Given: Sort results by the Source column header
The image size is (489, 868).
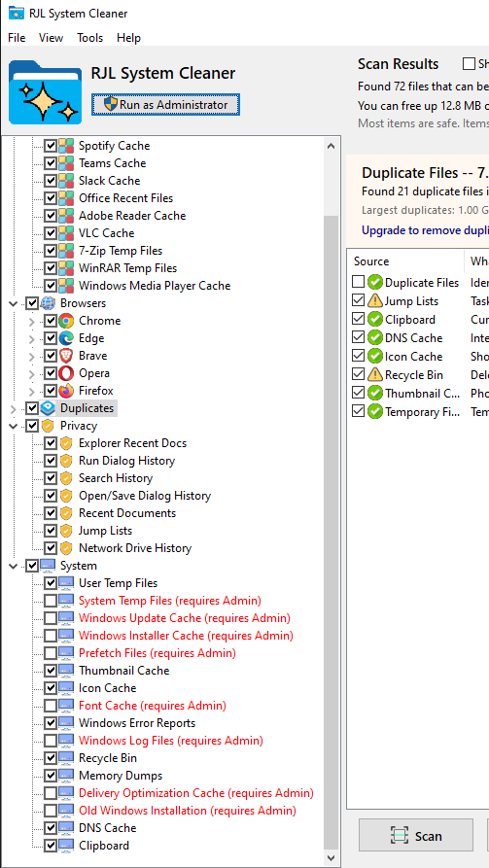Looking at the screenshot, I should [x=405, y=261].
